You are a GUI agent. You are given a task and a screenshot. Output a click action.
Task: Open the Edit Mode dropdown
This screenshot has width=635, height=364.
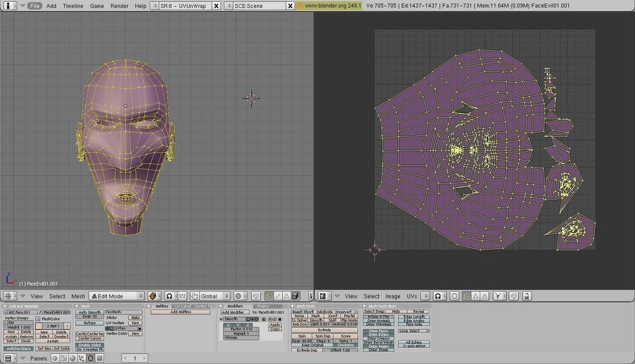coord(117,296)
